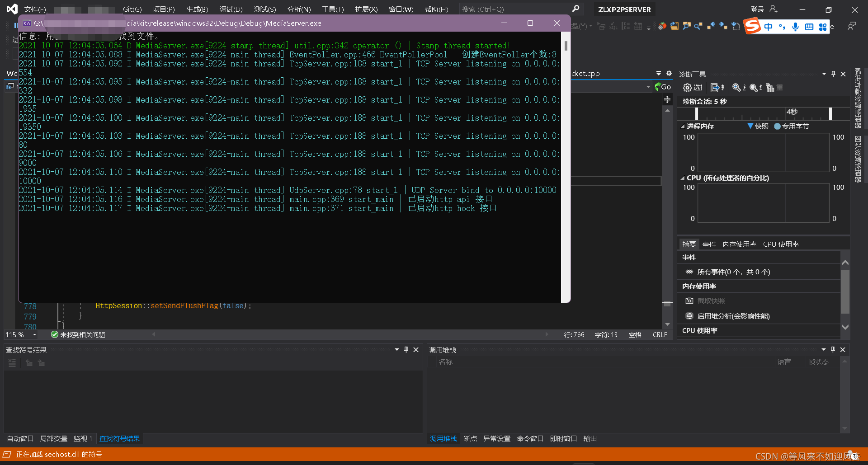The image size is (868, 465).
Task: Open the Sogou soft keyboard icon
Action: click(809, 27)
